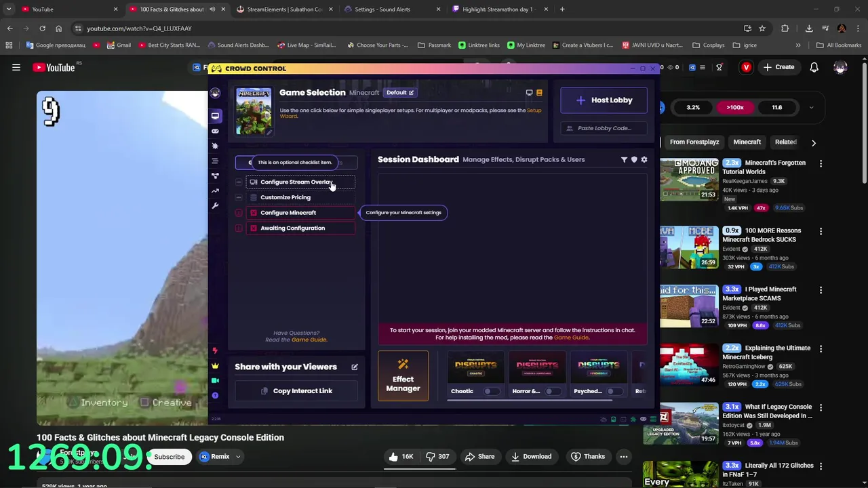Click the Paste Lobby Code field
868x488 pixels.
point(604,128)
